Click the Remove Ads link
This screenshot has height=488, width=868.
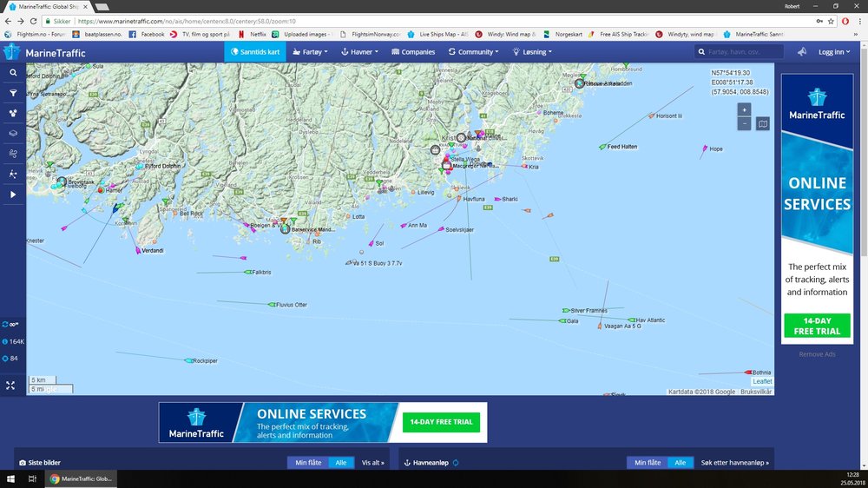pos(817,354)
